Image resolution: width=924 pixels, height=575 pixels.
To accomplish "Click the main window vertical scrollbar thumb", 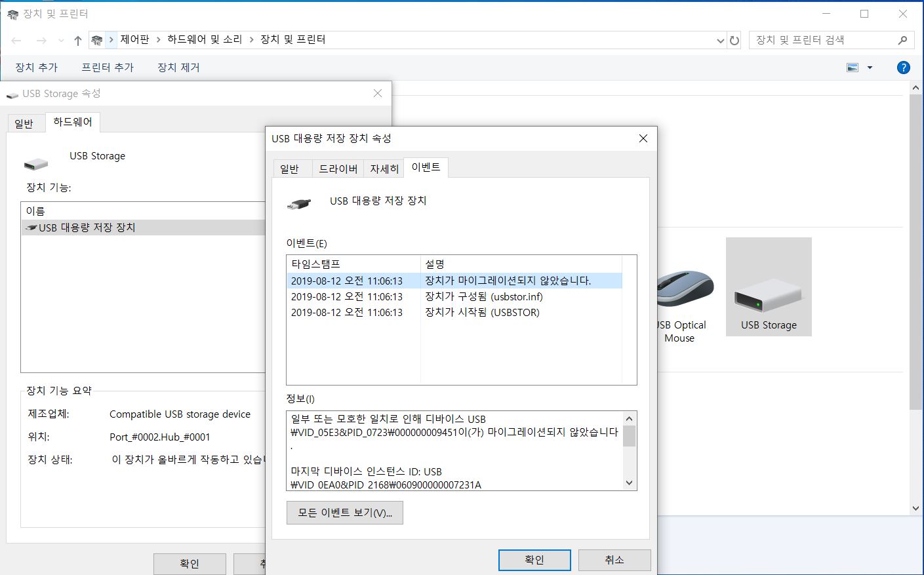I will pyautogui.click(x=916, y=252).
